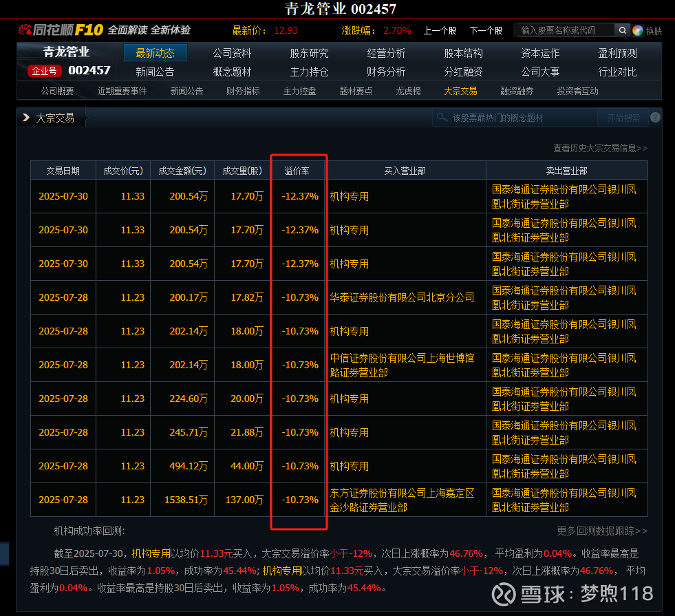Click the arrow icon beside 大宗交易 heading
This screenshot has height=616, width=675.
(26, 117)
